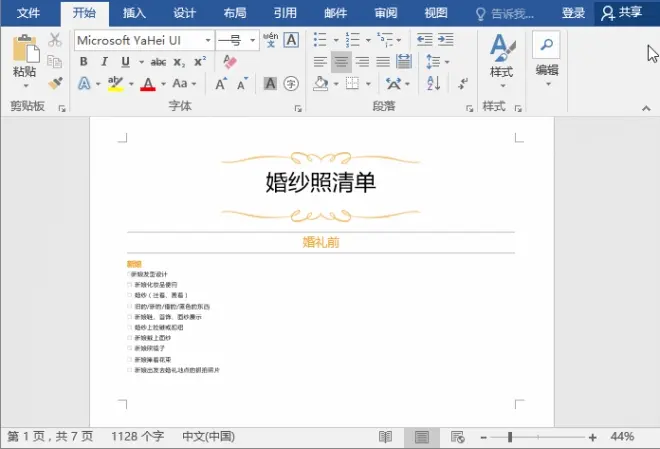Clear all formatting with eraser icon

[x=230, y=62]
